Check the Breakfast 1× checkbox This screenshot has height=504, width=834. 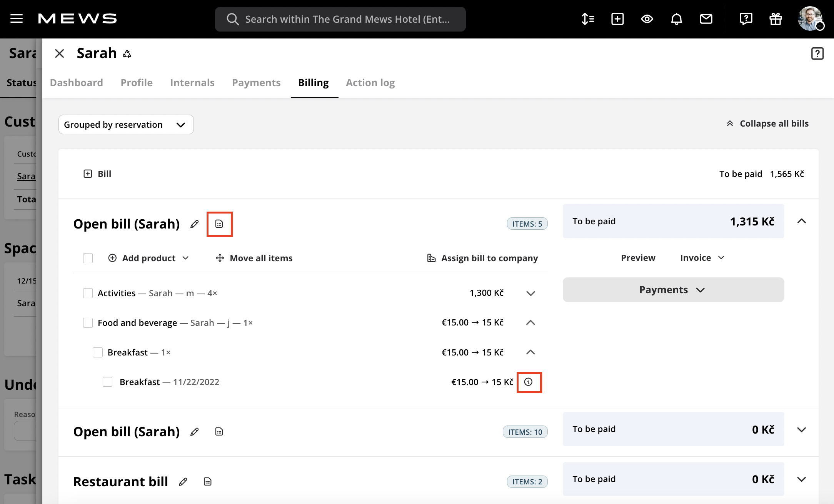(98, 352)
